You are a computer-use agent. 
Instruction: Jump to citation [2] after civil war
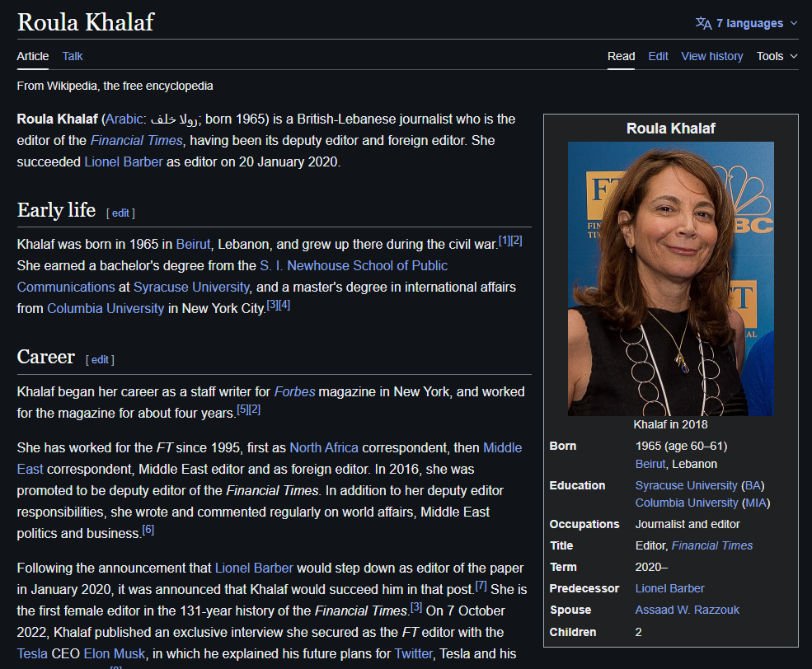tap(516, 241)
